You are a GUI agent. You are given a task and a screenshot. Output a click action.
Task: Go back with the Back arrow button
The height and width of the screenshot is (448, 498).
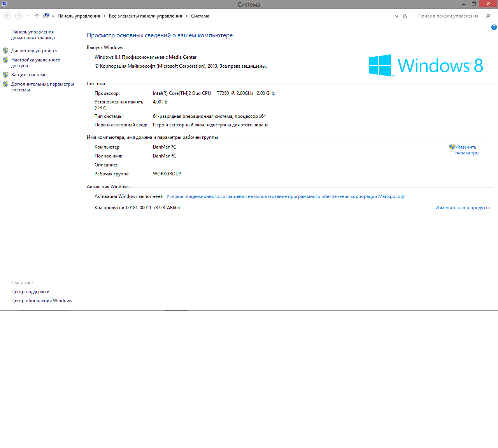(x=7, y=16)
